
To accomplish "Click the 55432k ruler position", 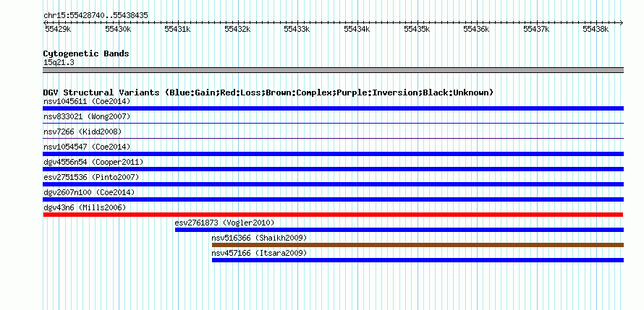I will click(x=238, y=29).
